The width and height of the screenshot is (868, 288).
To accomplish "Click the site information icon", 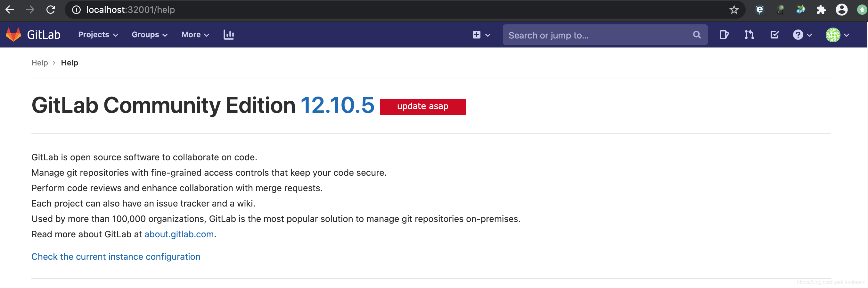I will pos(77,10).
